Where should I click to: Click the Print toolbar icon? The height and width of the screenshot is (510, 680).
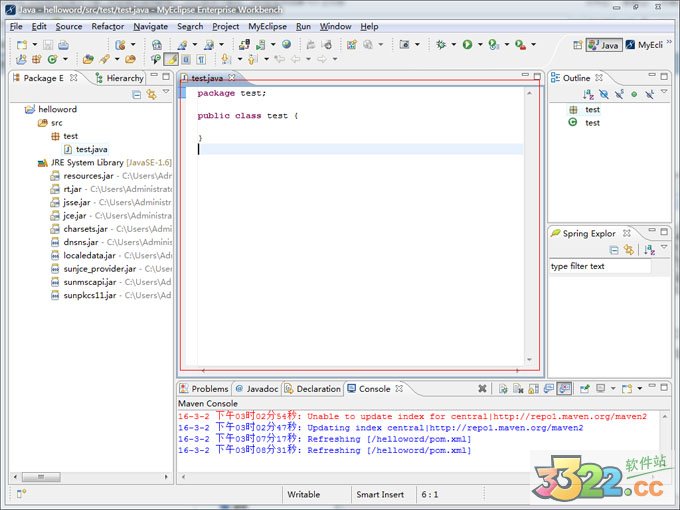coord(63,45)
